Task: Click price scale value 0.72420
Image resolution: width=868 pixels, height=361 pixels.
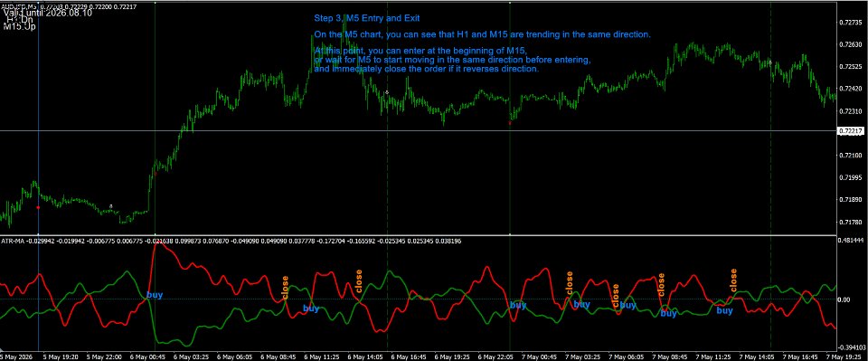Action: coord(850,89)
